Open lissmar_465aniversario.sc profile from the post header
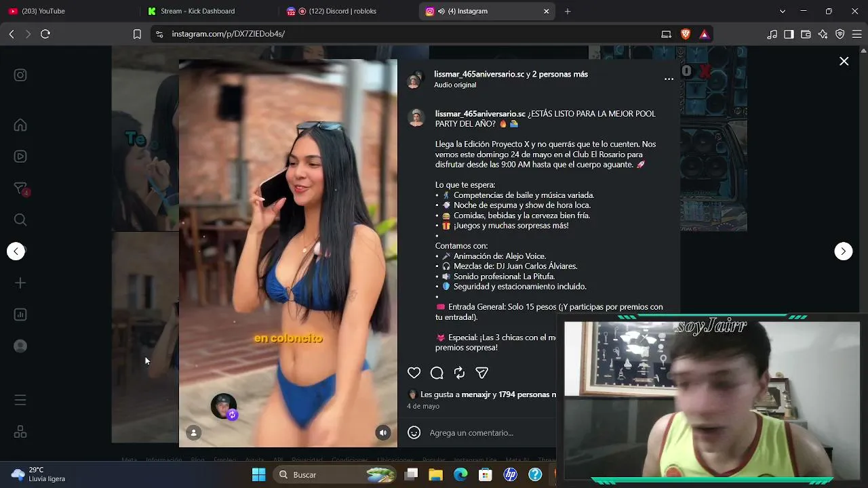The height and width of the screenshot is (488, 868). point(479,74)
